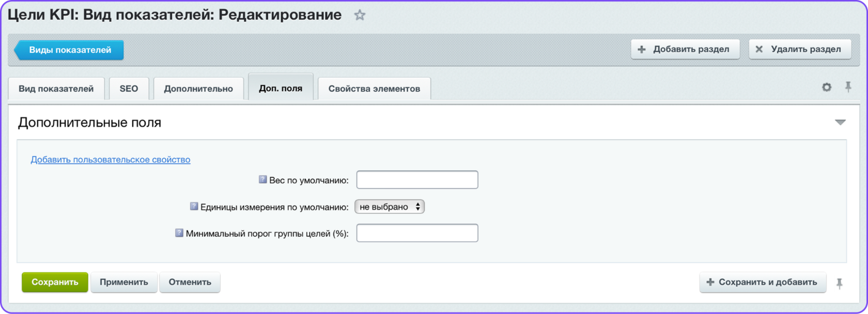868x314 pixels.
Task: Click the Удалить раздел button
Action: tap(799, 50)
